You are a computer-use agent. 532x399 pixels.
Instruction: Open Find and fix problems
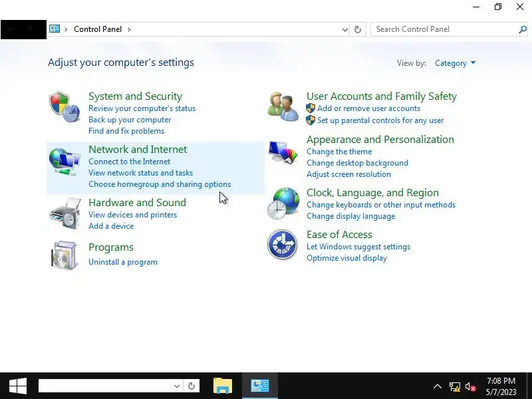tap(126, 131)
